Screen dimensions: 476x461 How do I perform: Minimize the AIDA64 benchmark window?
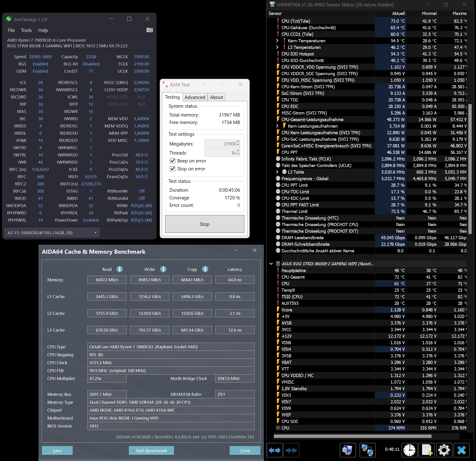236,250
